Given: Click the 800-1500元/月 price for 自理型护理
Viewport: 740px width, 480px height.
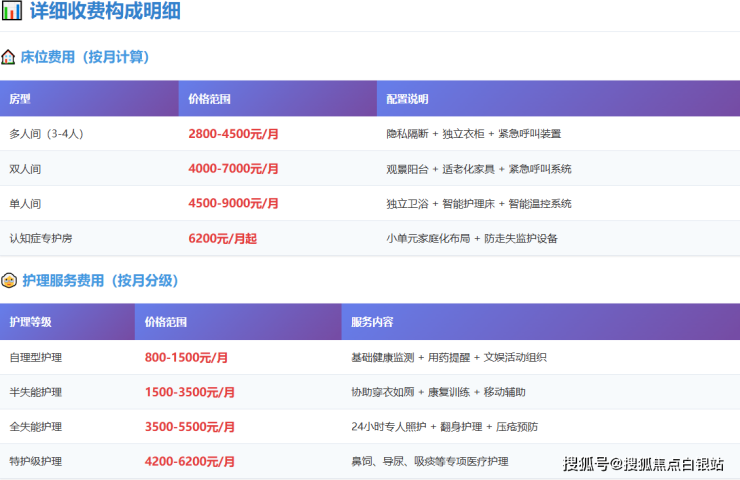Looking at the screenshot, I should pyautogui.click(x=186, y=357).
